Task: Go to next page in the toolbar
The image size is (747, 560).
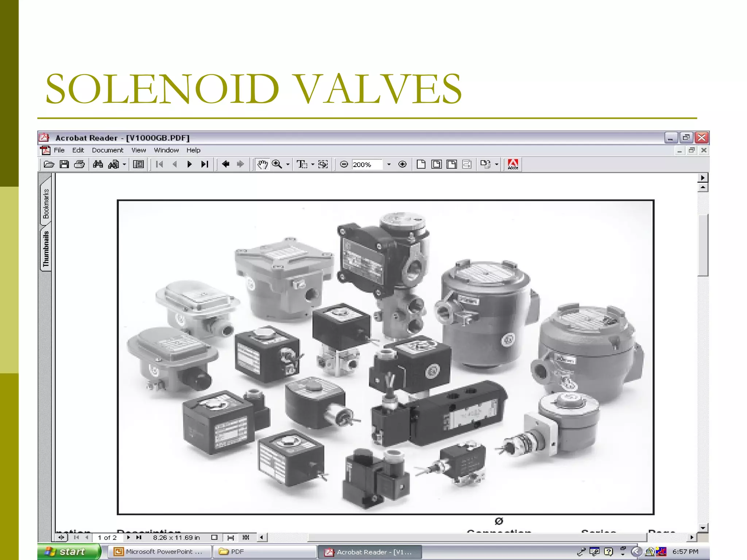Action: 190,164
